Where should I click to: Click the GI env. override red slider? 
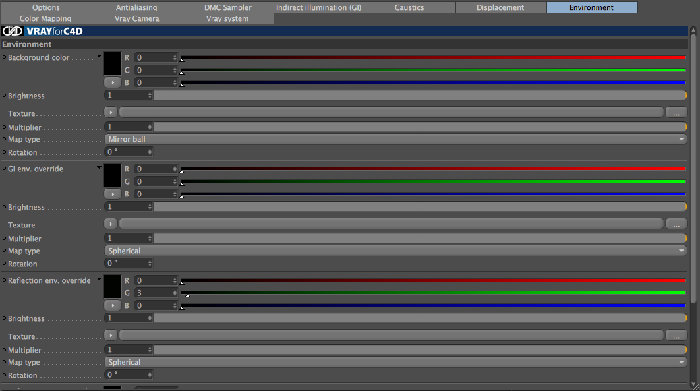(433, 169)
